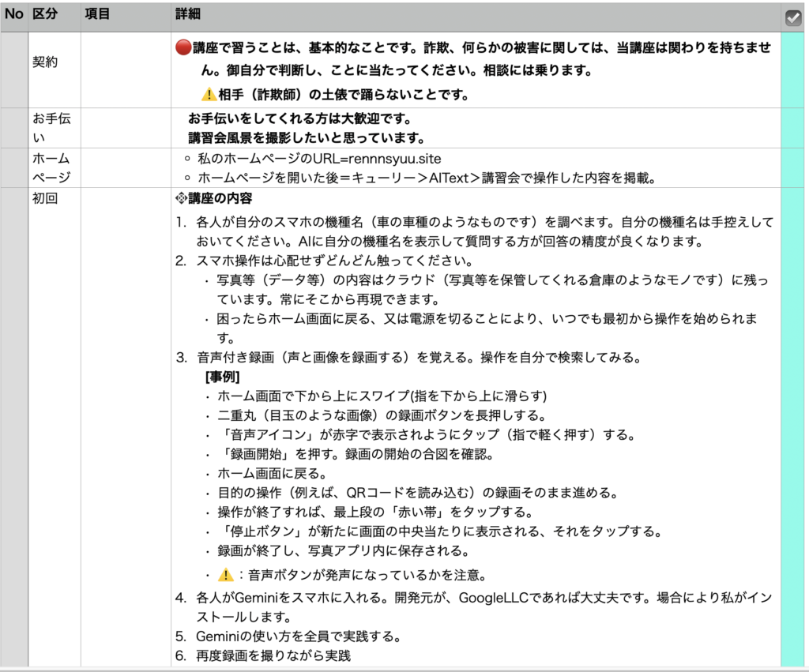This screenshot has width=809, height=672.
Task: Click the red circle icon before 講座で習うこと
Action: (183, 47)
